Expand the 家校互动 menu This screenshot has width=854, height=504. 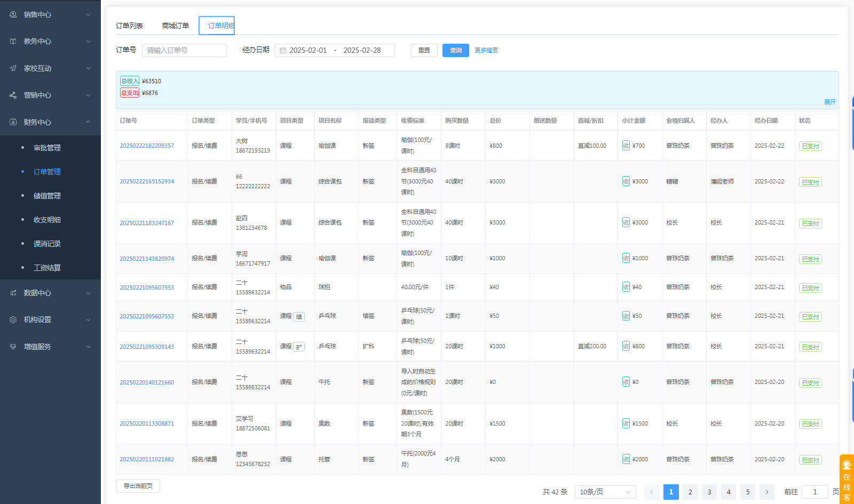pyautogui.click(x=89, y=68)
